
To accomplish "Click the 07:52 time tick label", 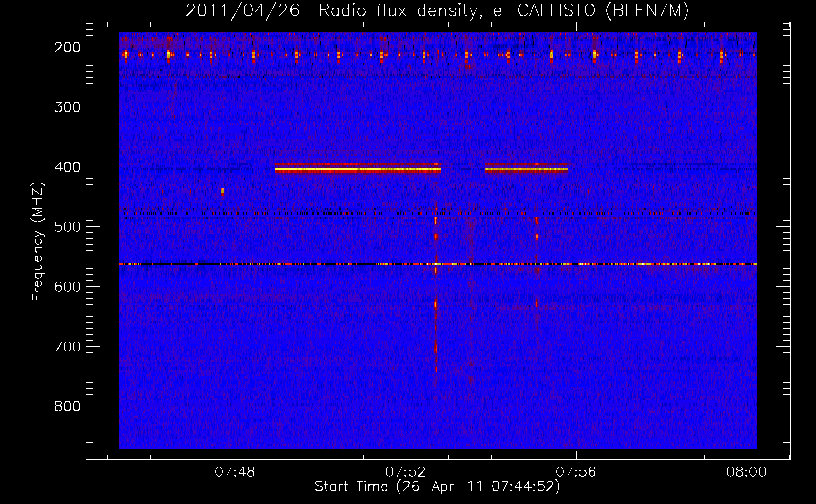I will 405,472.
